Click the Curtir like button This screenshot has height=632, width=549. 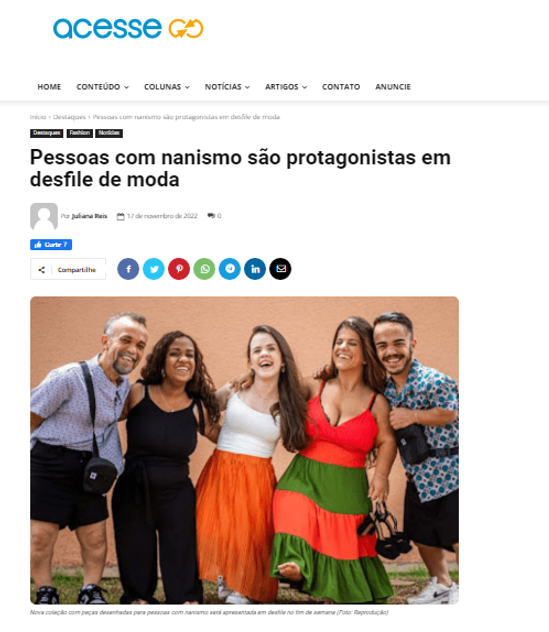51,245
